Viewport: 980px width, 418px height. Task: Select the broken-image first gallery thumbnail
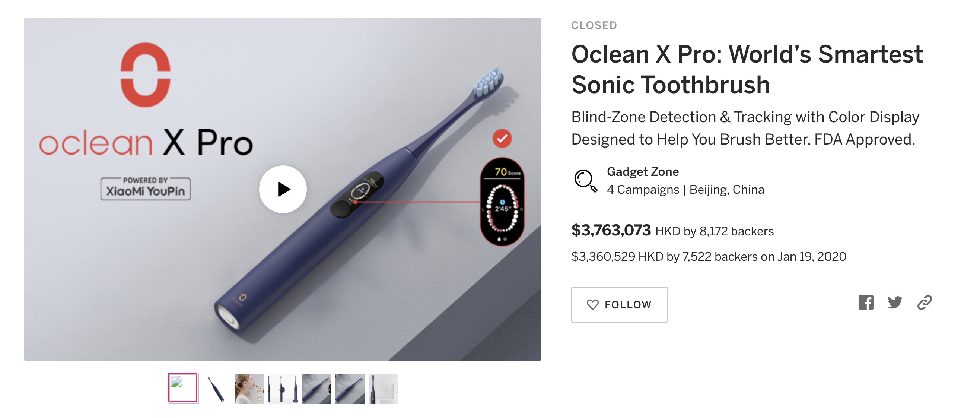click(182, 388)
